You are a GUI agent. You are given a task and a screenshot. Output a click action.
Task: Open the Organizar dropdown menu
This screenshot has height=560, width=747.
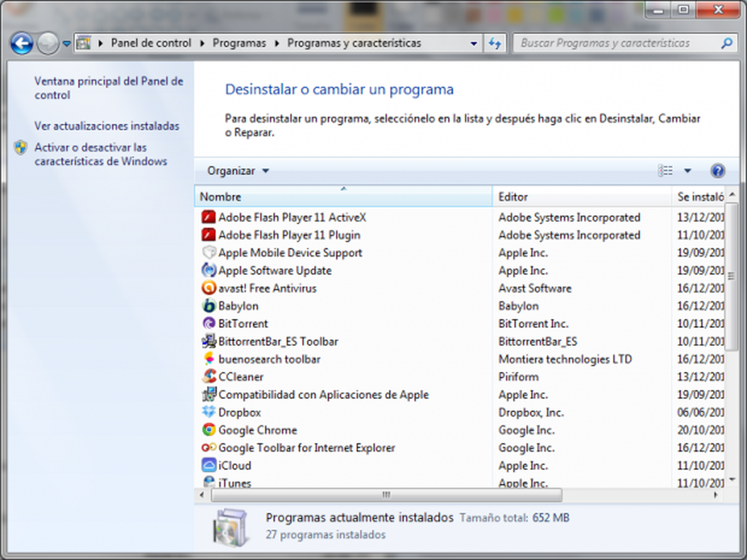tap(238, 171)
